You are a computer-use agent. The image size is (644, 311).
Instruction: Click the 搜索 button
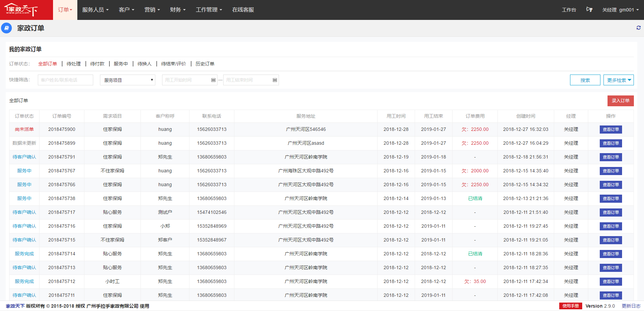pos(585,80)
